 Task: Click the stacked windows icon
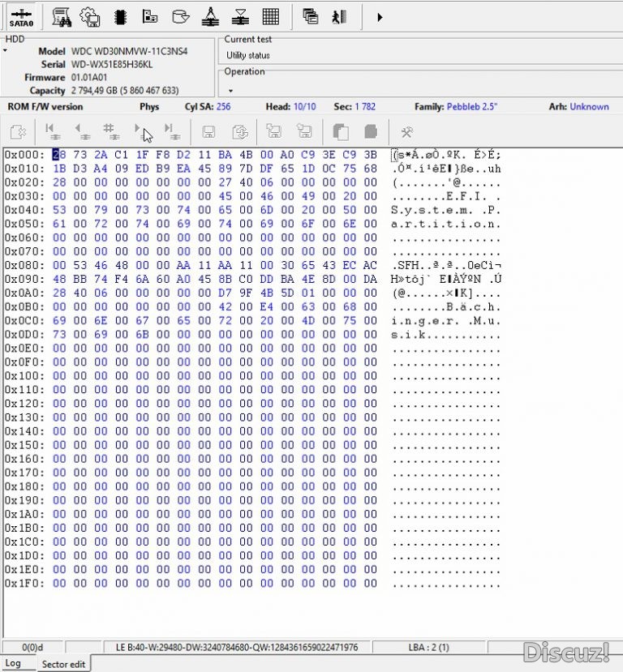click(x=310, y=18)
